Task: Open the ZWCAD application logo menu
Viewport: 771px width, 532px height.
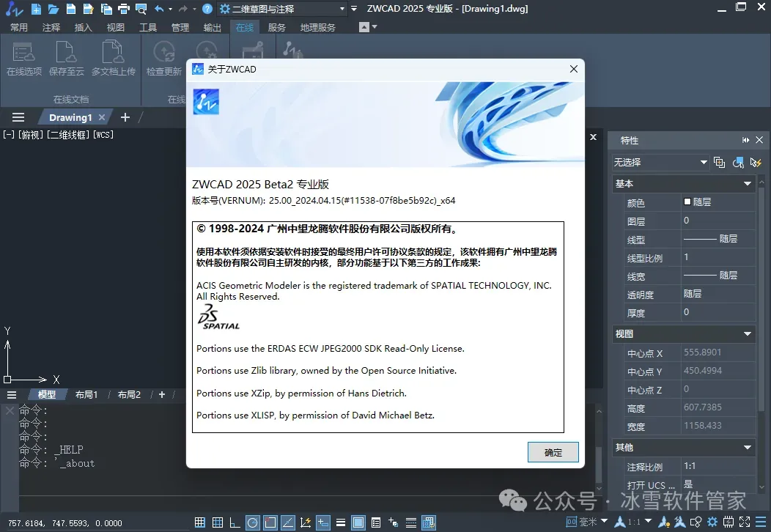Action: [14, 8]
